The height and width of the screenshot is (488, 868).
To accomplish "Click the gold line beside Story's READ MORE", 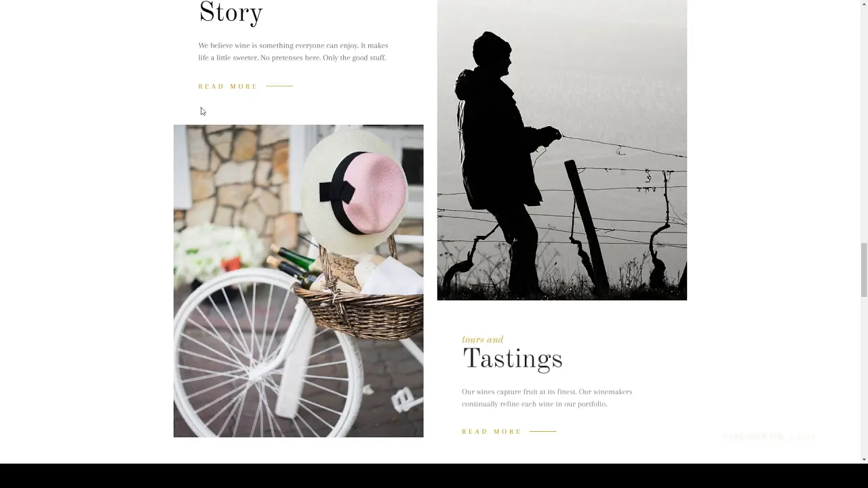I will (x=279, y=86).
